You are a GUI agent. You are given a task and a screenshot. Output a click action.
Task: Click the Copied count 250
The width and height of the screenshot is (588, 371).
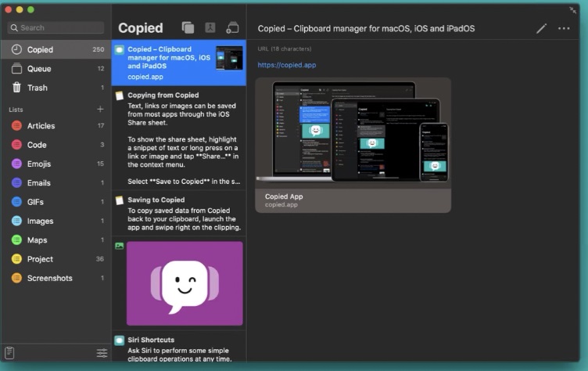pos(99,49)
